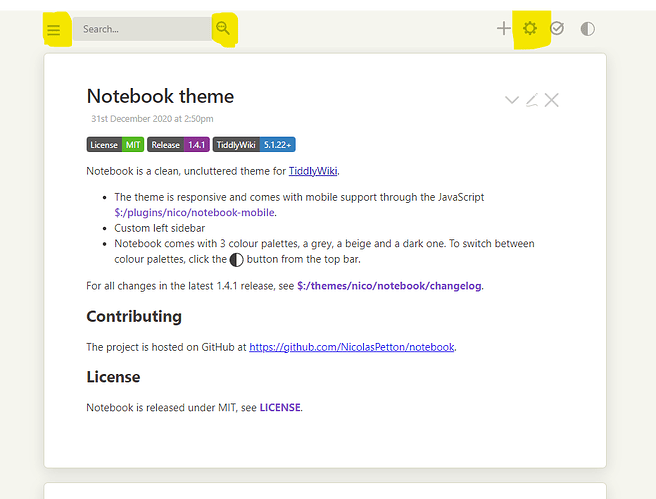Screen dimensions: 656x499
Task: Click the Search input field
Action: pos(142,29)
